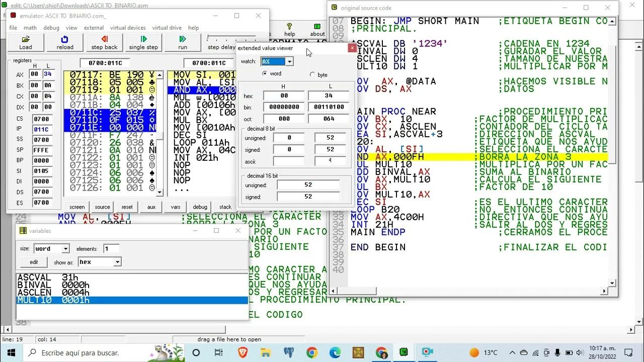
Task: Select the word radio option
Action: point(265,74)
